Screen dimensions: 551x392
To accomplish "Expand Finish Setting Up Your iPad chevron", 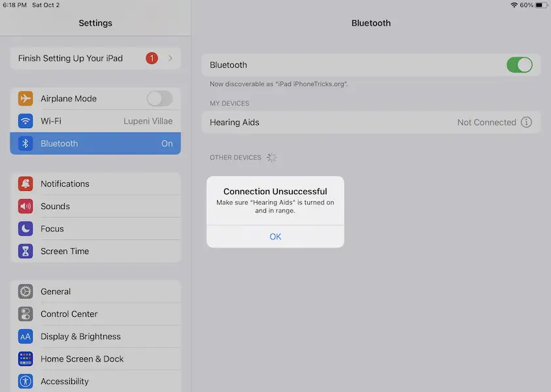I will [x=171, y=58].
